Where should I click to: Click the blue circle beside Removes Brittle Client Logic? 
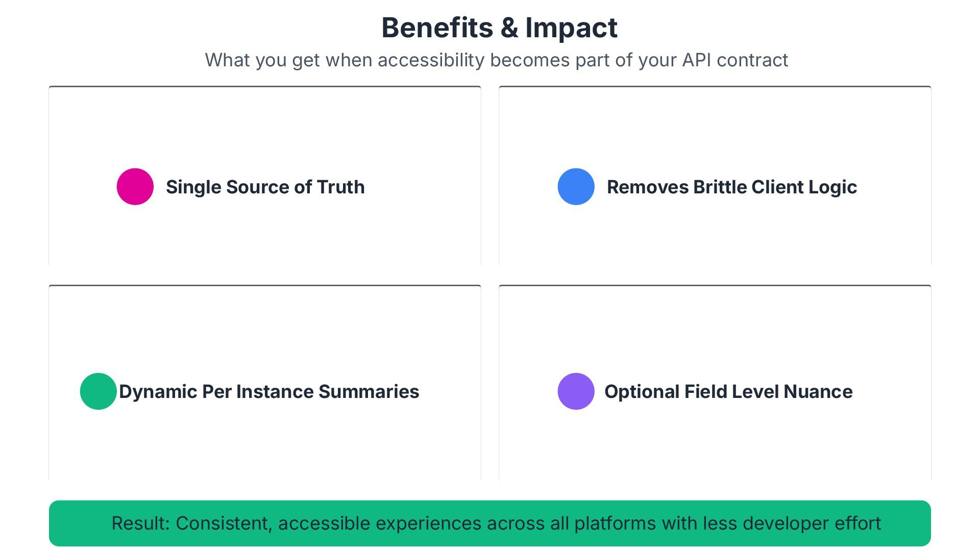click(576, 187)
